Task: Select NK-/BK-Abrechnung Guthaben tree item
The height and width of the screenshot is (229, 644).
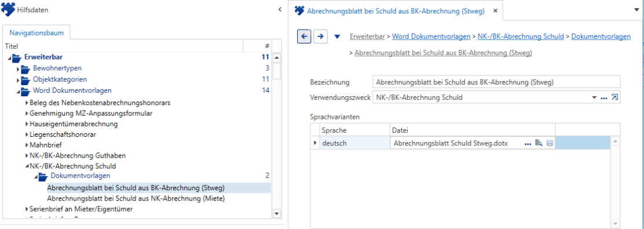Action: (x=78, y=155)
